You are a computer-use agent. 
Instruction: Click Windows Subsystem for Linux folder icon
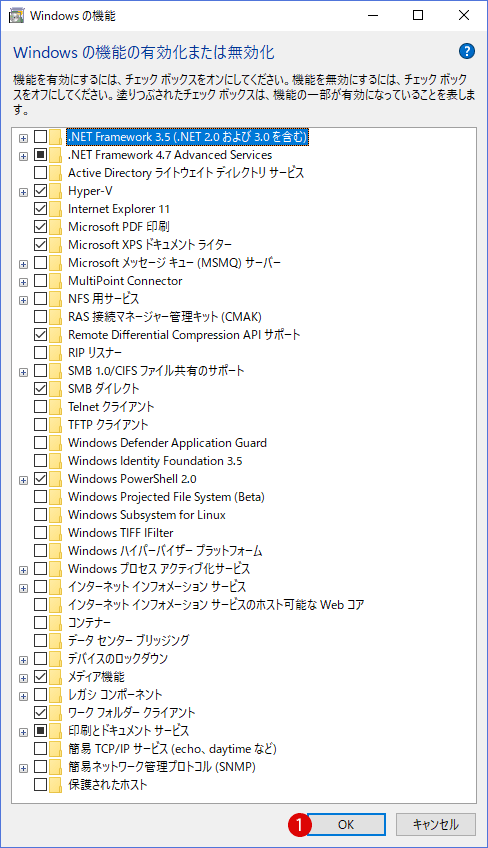55,514
